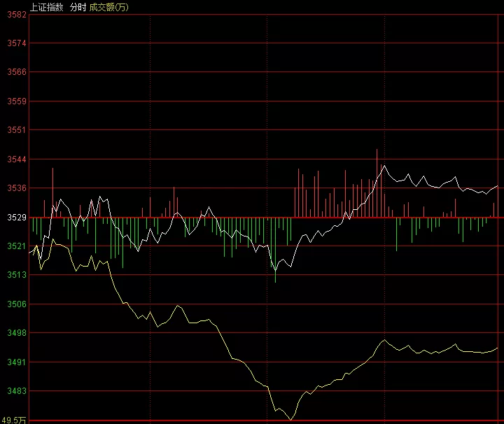Screen dimensions: 504x424
Task: Click the 3559 price axis value
Action: click(x=17, y=101)
